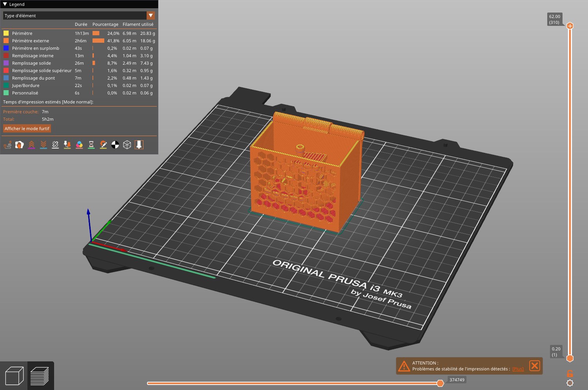Open the Plus link in warning

coord(518,369)
